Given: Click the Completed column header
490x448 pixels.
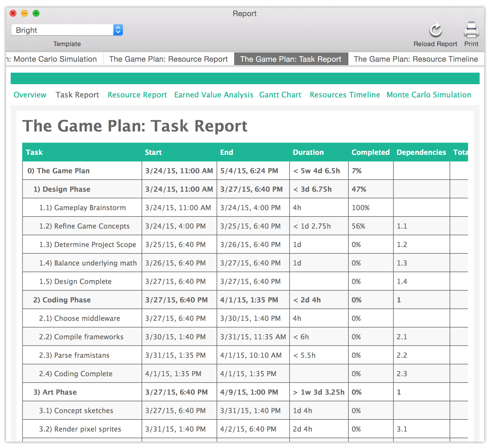Looking at the screenshot, I should (x=371, y=152).
